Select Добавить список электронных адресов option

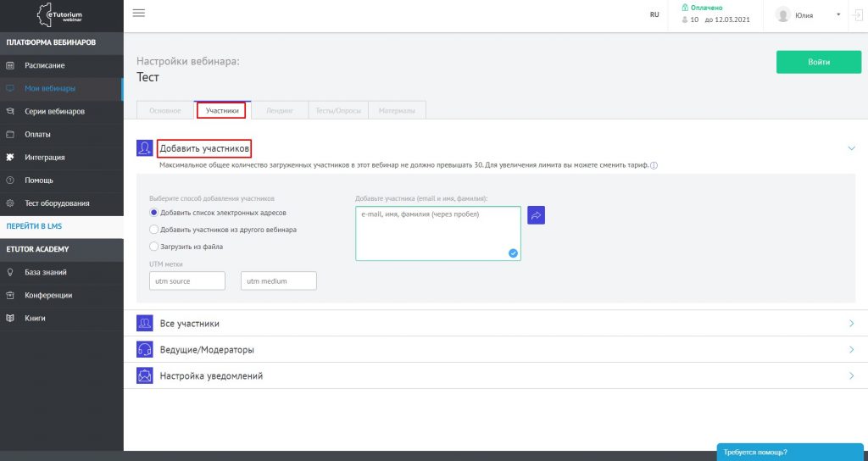153,213
